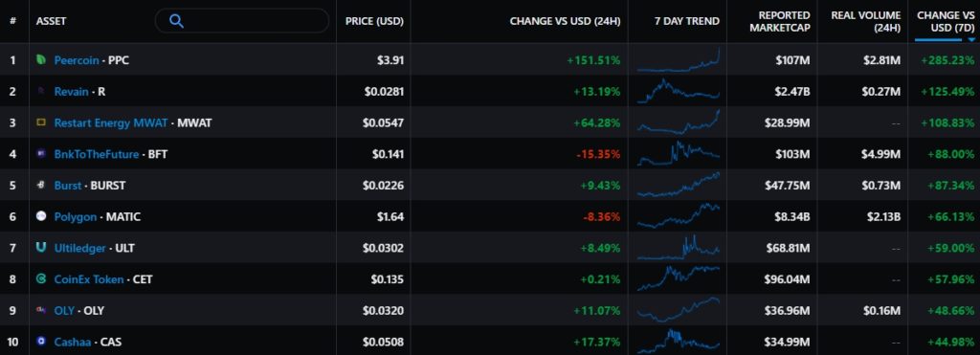Viewport: 980px width, 355px height.
Task: Click the # rank column header
Action: pyautogui.click(x=12, y=21)
